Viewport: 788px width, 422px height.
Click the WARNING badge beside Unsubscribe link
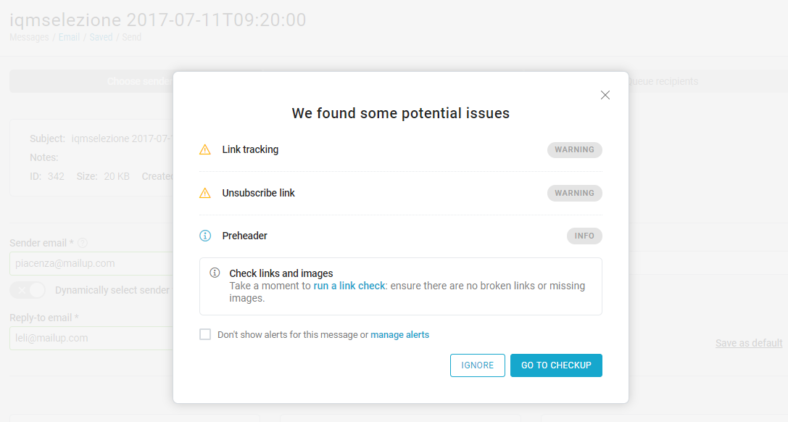pos(574,193)
